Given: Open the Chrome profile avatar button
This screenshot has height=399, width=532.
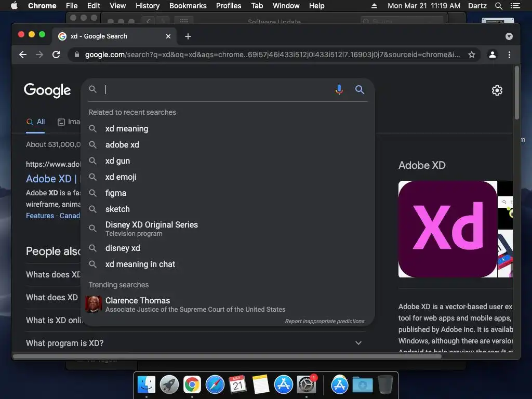Looking at the screenshot, I should click(493, 55).
